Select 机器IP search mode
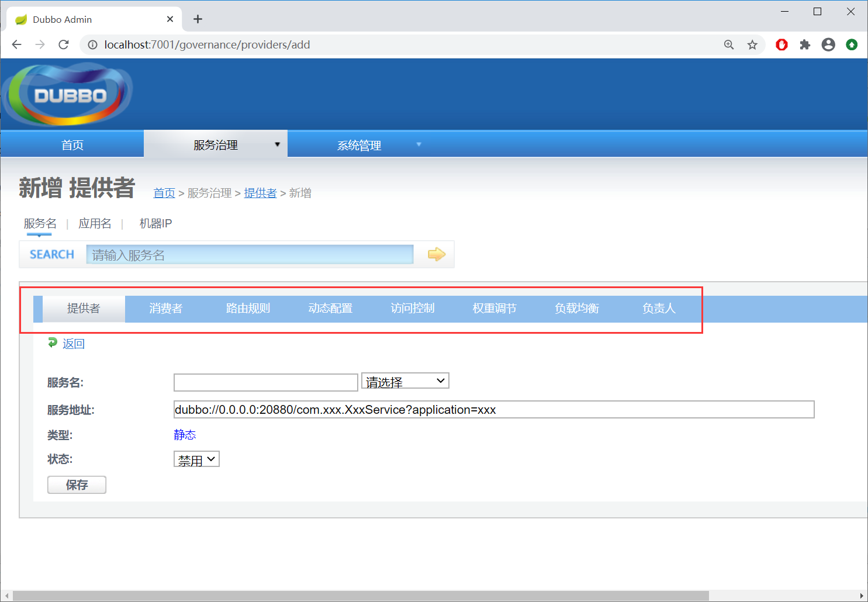Screen dimensions: 868x602 [155, 223]
